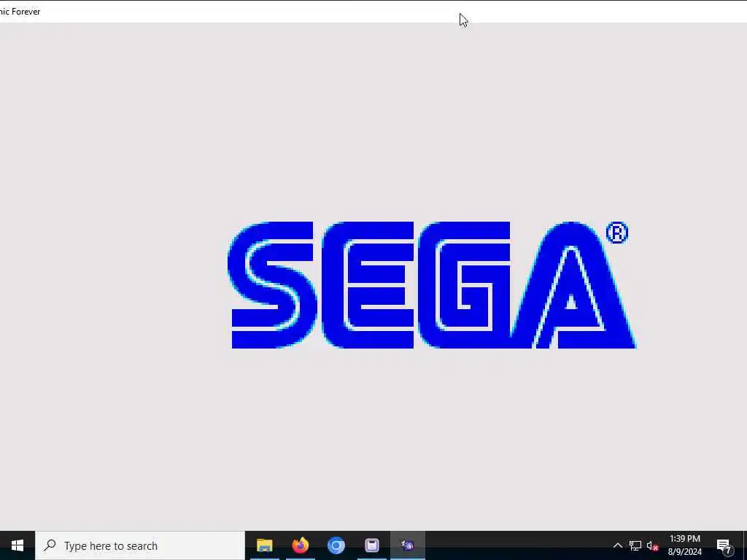Open the notification center icon
Viewport: 747px width, 560px height.
coord(724,545)
